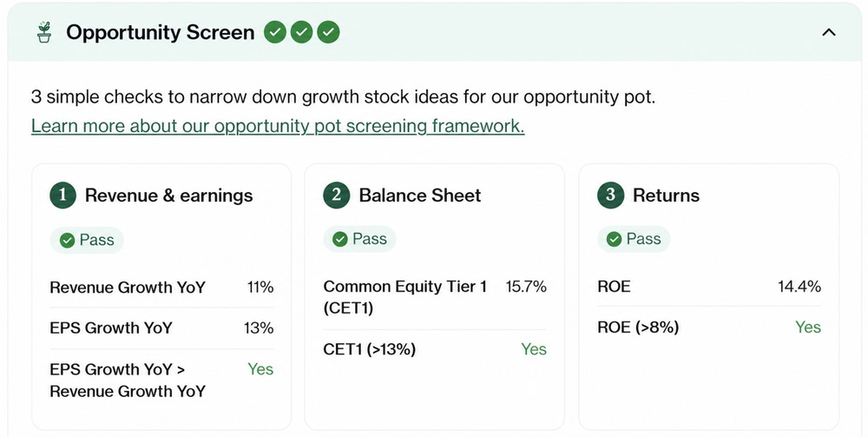Click Pass badge under Returns
This screenshot has height=437, width=868.
pyautogui.click(x=634, y=239)
